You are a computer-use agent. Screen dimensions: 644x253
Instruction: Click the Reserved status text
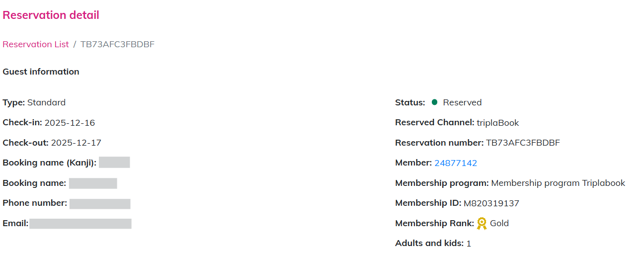click(x=462, y=102)
